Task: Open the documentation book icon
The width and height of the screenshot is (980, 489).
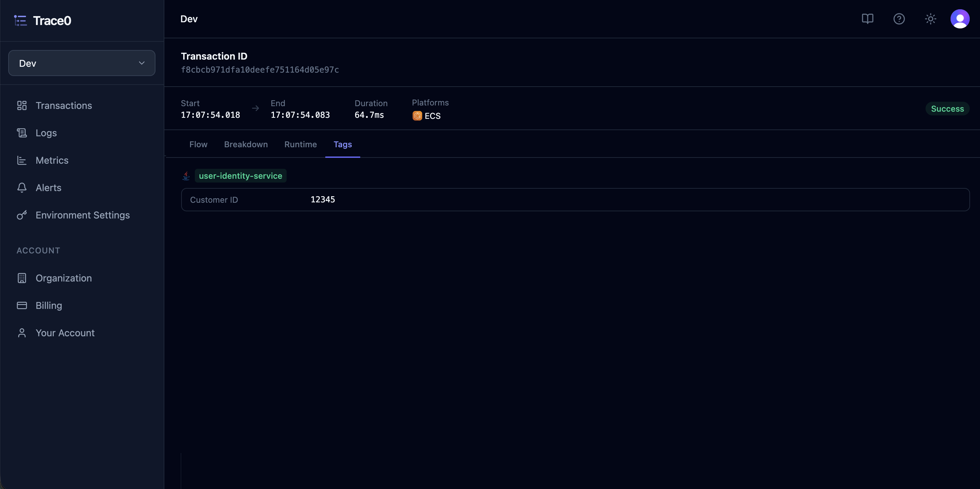Action: pyautogui.click(x=867, y=18)
